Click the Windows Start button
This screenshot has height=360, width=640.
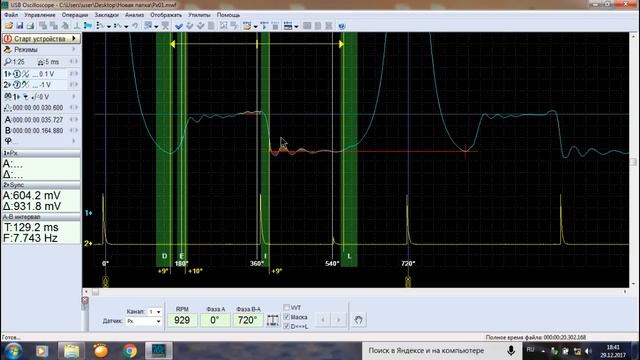click(13, 351)
